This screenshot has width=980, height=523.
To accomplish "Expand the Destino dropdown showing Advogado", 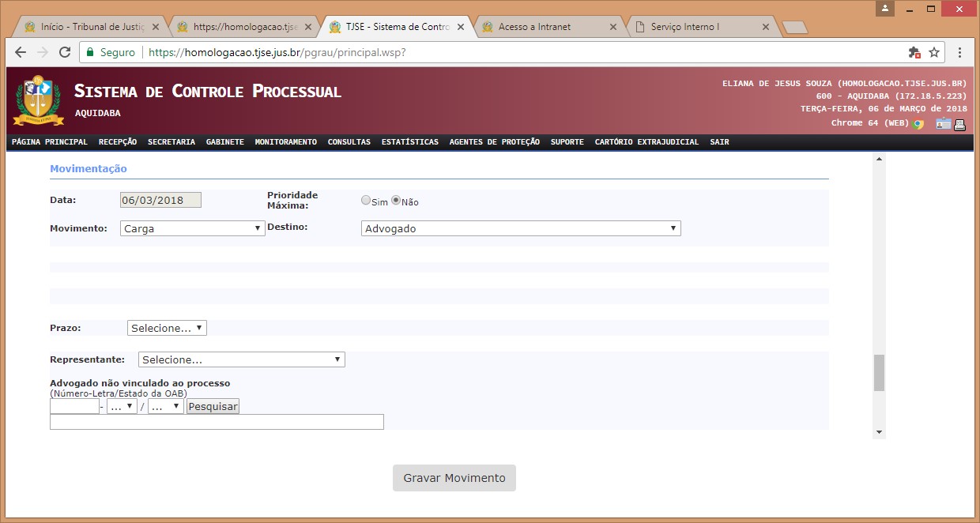I will tap(521, 228).
